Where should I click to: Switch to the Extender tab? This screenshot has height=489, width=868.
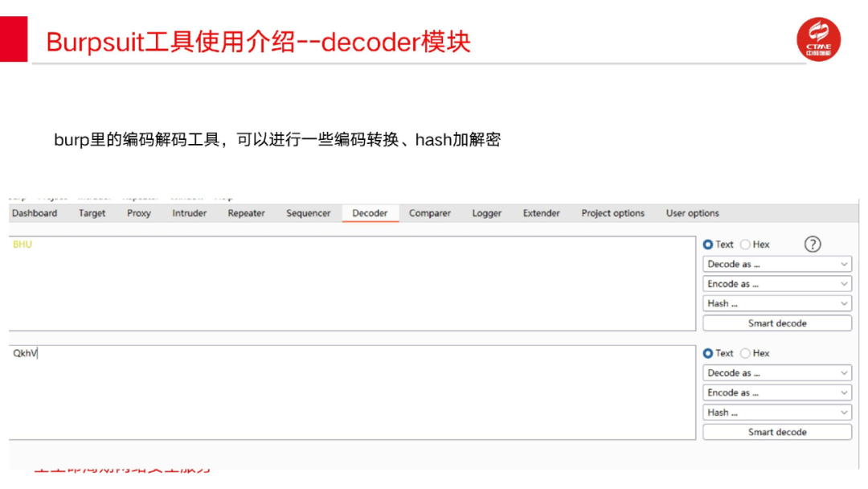tap(542, 213)
